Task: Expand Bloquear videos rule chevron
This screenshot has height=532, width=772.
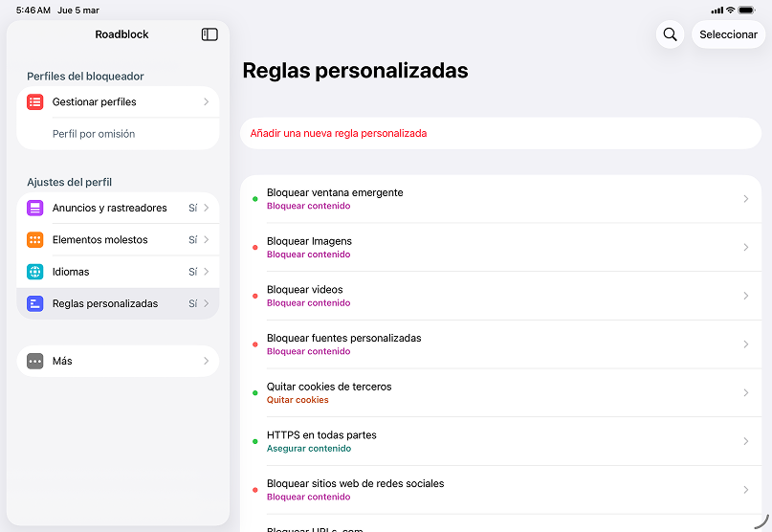Action: pyautogui.click(x=745, y=296)
